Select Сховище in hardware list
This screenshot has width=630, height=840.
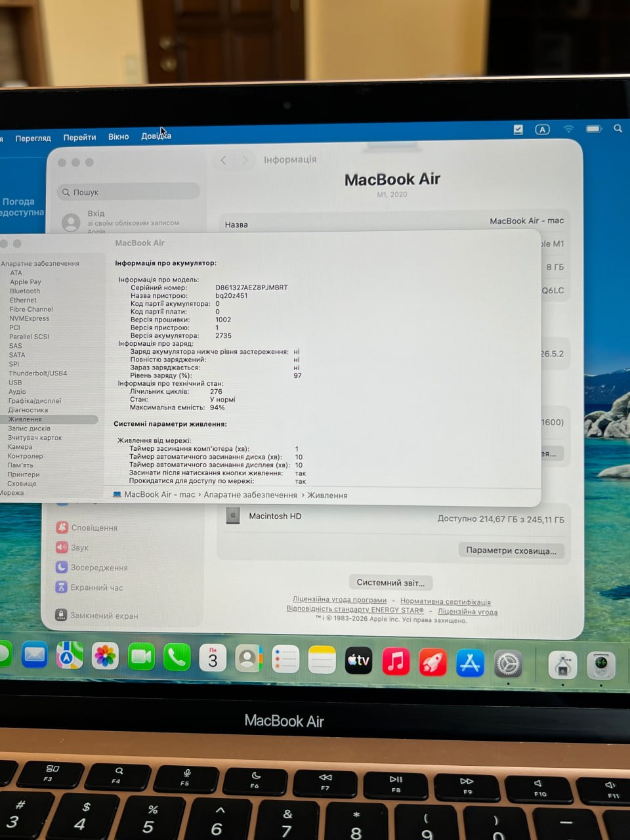22,484
